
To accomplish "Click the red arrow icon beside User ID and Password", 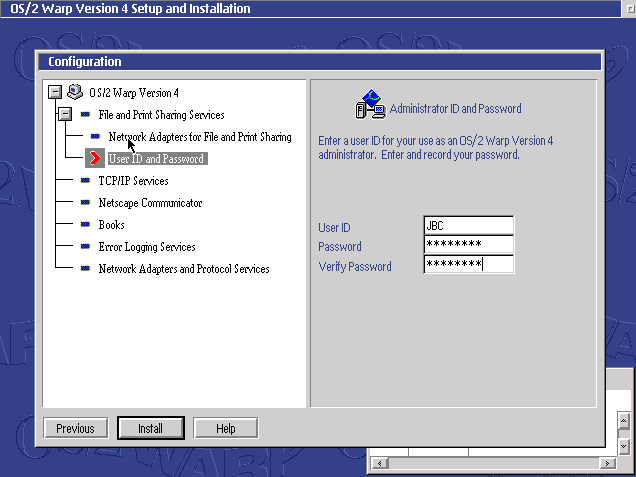I will [95, 159].
